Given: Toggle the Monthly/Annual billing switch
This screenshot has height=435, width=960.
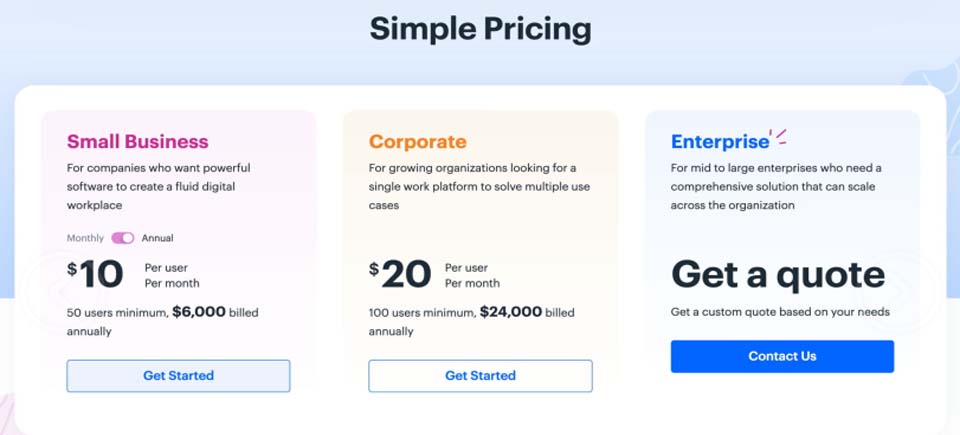Looking at the screenshot, I should click(x=122, y=238).
